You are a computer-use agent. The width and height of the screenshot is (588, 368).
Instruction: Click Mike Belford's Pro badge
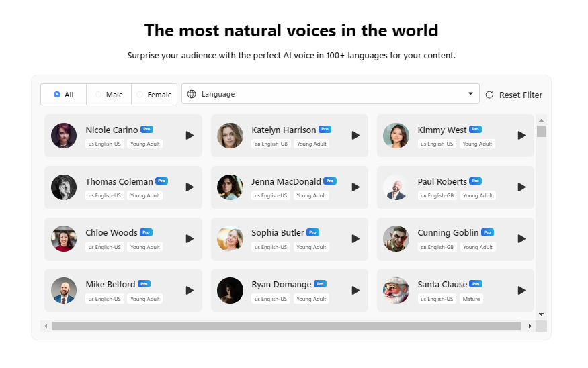click(144, 285)
